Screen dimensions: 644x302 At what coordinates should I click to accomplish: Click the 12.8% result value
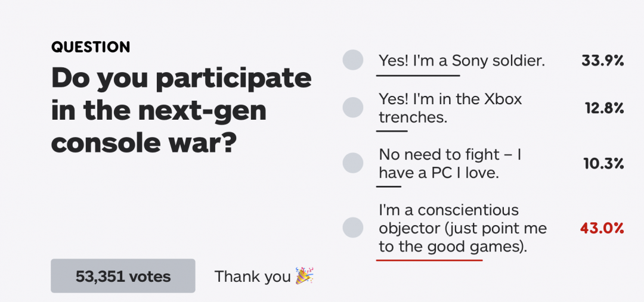604,108
